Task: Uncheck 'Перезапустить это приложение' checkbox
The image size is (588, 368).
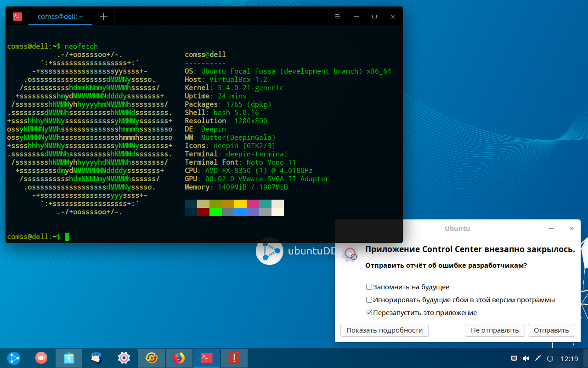Action: pyautogui.click(x=369, y=313)
